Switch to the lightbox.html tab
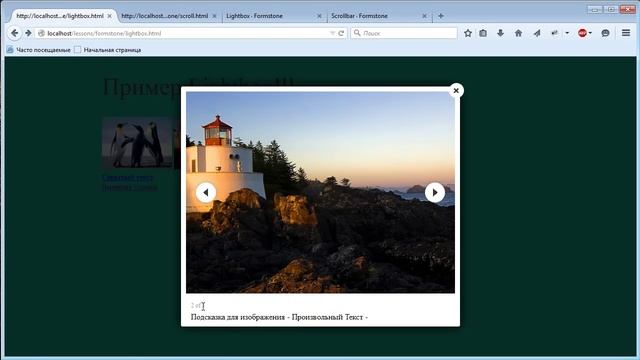The height and width of the screenshot is (360, 640). pos(60,16)
